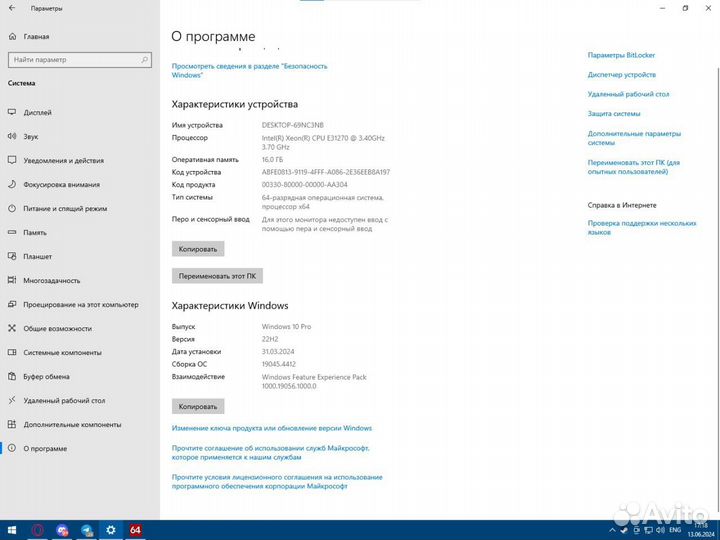The image size is (720, 540).
Task: Click Копировать under Windows specifications
Action: pyautogui.click(x=198, y=407)
